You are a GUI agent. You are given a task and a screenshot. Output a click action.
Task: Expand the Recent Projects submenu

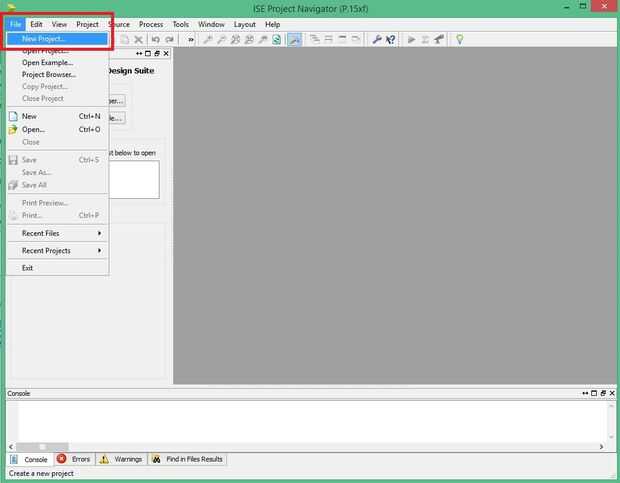click(x=58, y=251)
